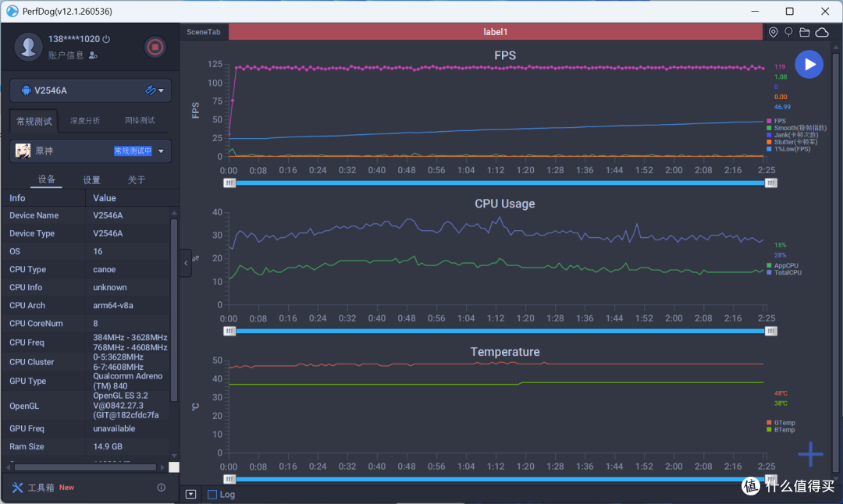The height and width of the screenshot is (504, 843).
Task: Expand the V2546A device dropdown
Action: coord(161,91)
